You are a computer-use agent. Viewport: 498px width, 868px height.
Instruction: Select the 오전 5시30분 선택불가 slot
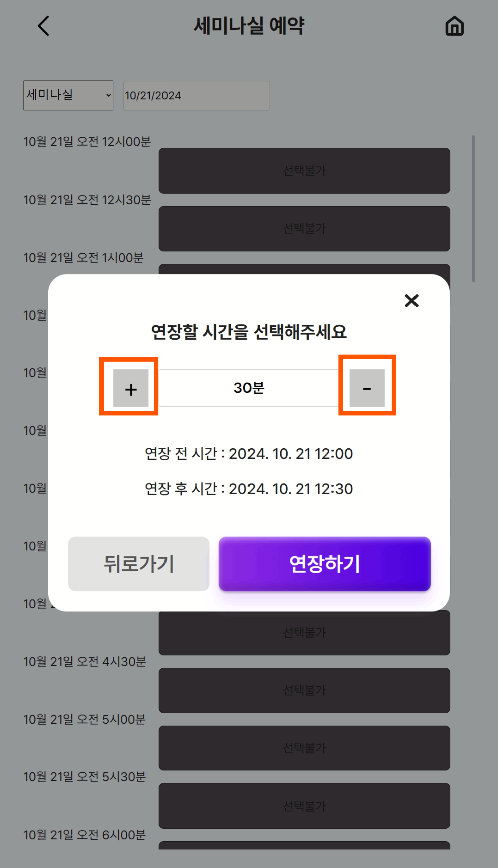(x=304, y=806)
